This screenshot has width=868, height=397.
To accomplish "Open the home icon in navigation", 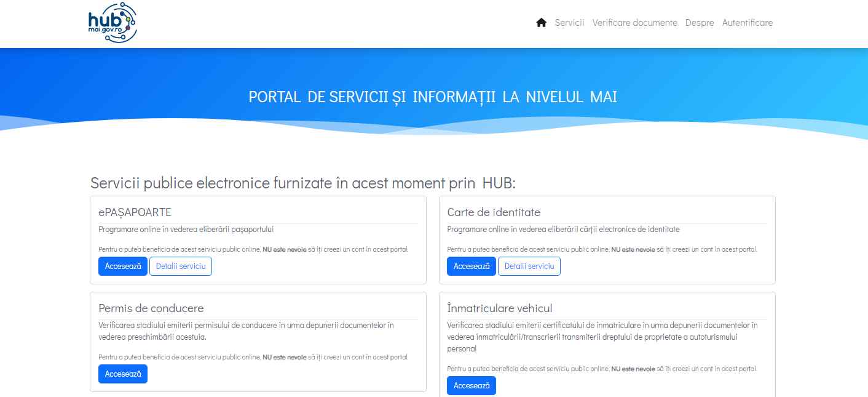I will (x=541, y=22).
